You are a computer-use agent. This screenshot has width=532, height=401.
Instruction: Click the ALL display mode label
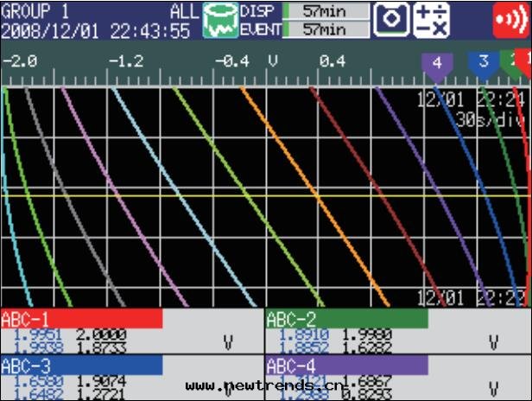(x=184, y=11)
